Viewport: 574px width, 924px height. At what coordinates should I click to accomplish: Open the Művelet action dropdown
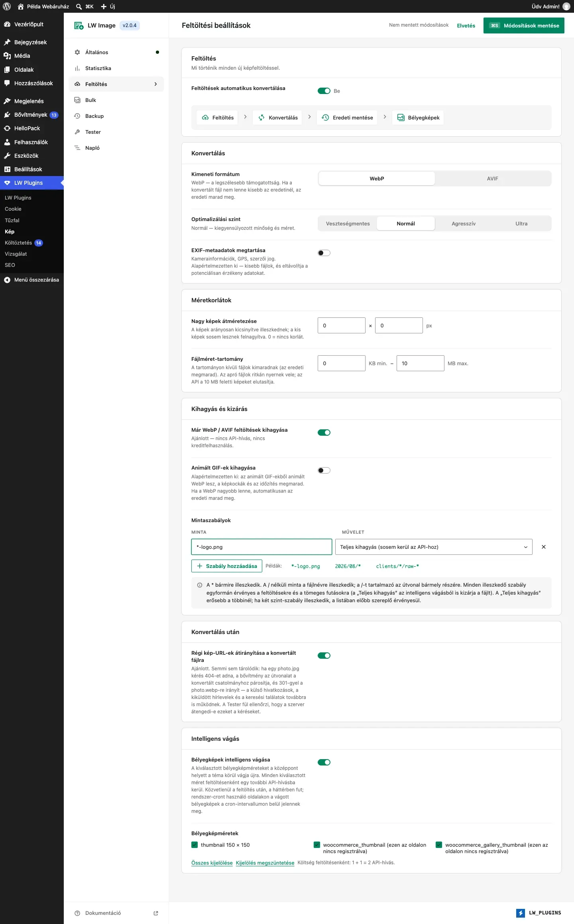(434, 547)
